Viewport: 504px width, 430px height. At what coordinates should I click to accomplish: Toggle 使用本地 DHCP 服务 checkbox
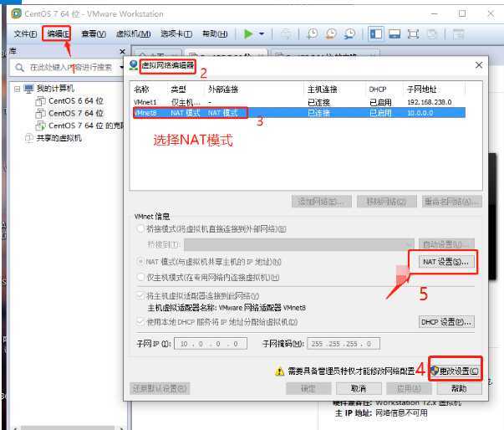140,321
